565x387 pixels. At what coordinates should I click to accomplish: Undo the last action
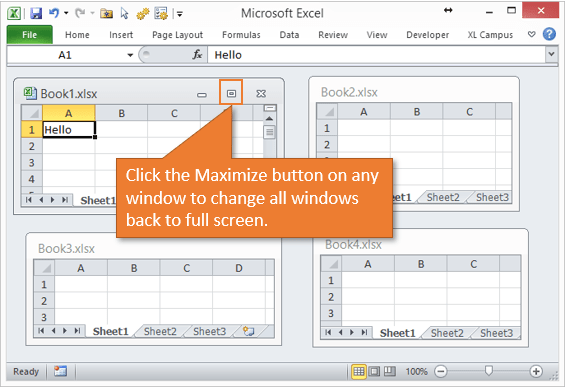coord(54,13)
